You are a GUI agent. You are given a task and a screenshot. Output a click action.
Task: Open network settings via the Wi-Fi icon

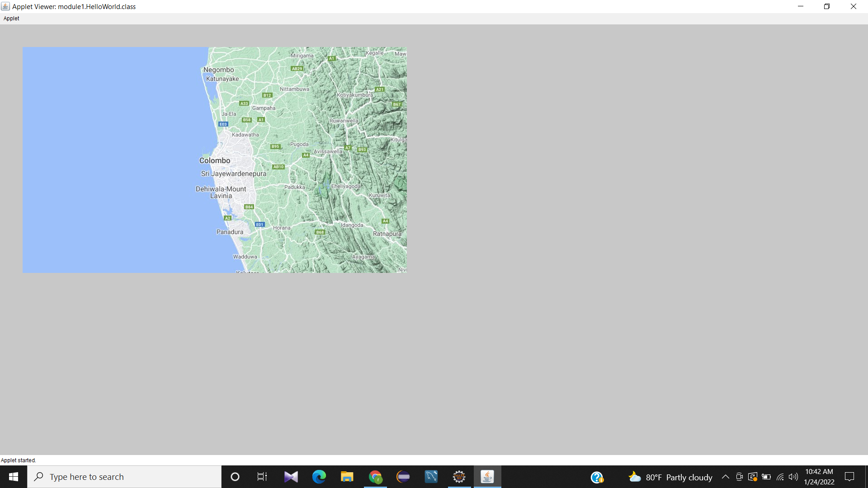[780, 477]
